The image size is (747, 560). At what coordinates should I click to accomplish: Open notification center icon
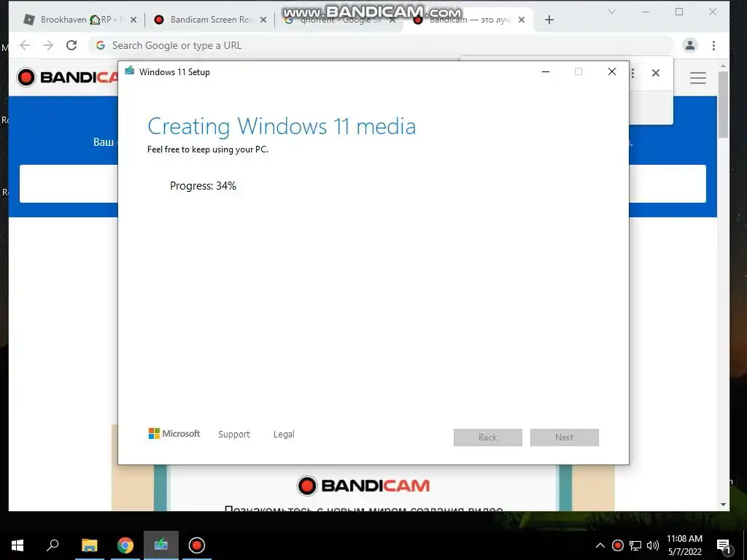[724, 546]
